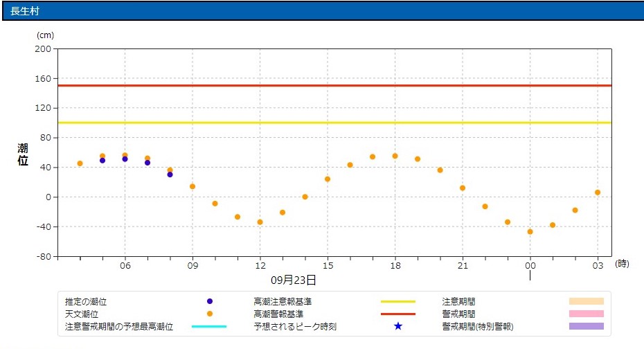Click the blue estimated tide point at 05
This screenshot has height=349, width=644.
[102, 161]
